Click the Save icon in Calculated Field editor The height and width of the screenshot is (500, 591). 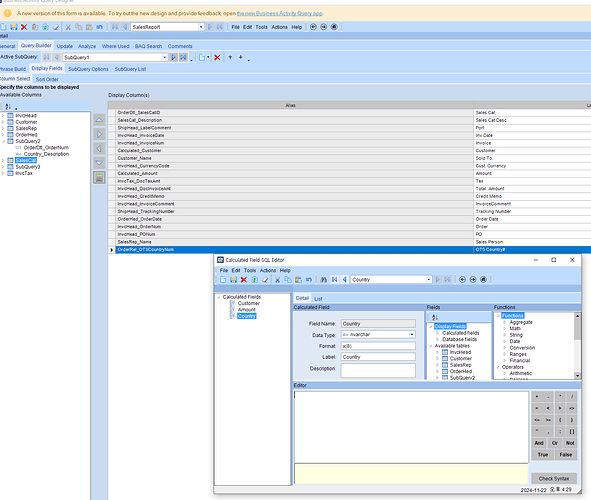pos(233,280)
